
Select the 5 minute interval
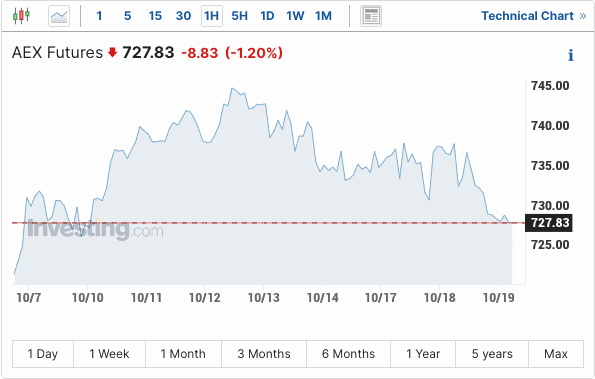pos(128,16)
